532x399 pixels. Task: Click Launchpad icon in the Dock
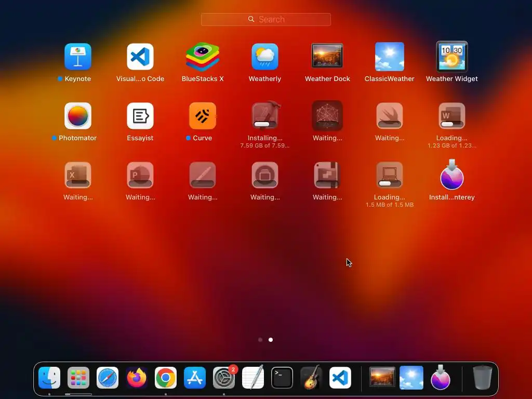pyautogui.click(x=78, y=378)
